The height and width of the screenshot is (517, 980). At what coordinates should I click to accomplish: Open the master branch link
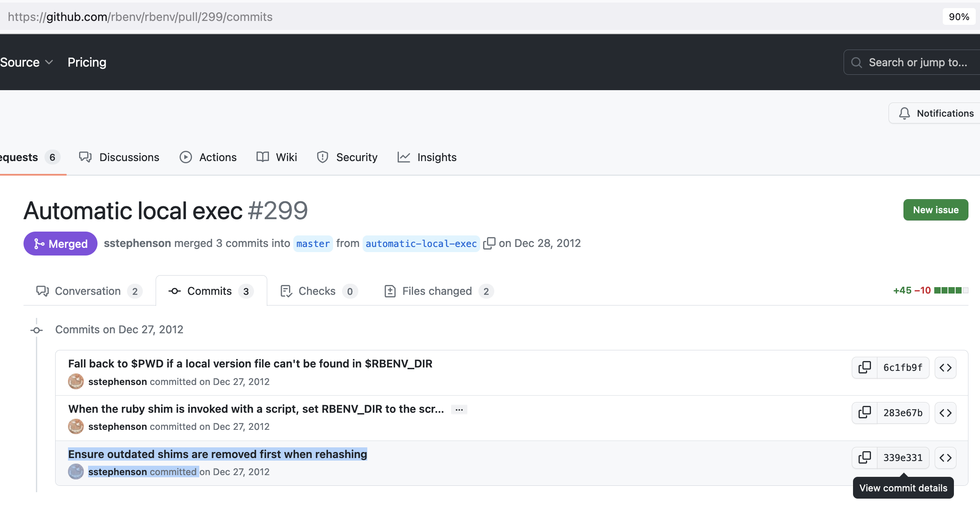tap(313, 244)
